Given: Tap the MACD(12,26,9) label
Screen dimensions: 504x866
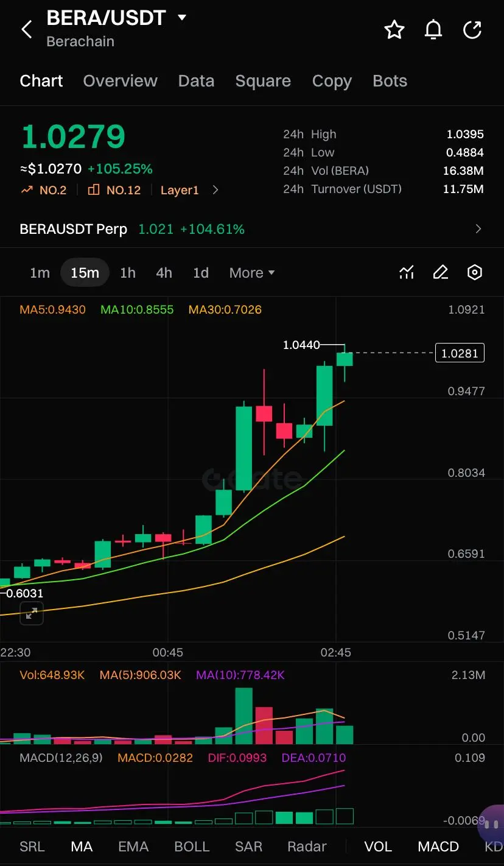Looking at the screenshot, I should [61, 758].
